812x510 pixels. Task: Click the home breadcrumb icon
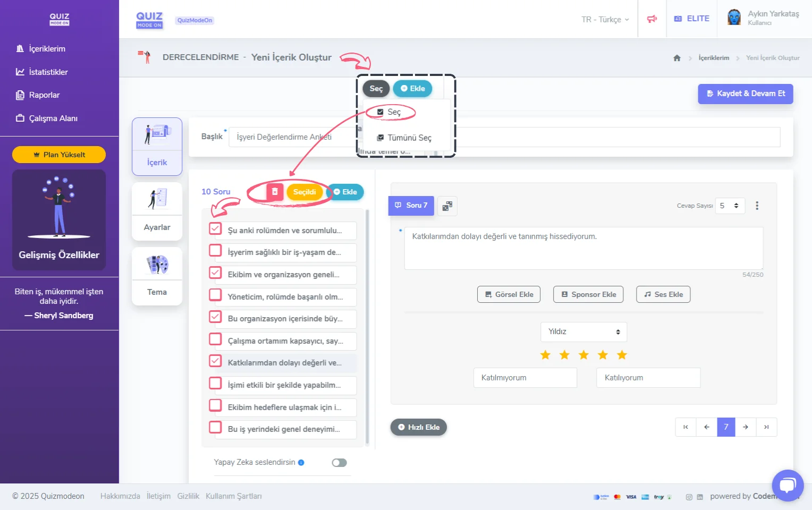tap(676, 58)
